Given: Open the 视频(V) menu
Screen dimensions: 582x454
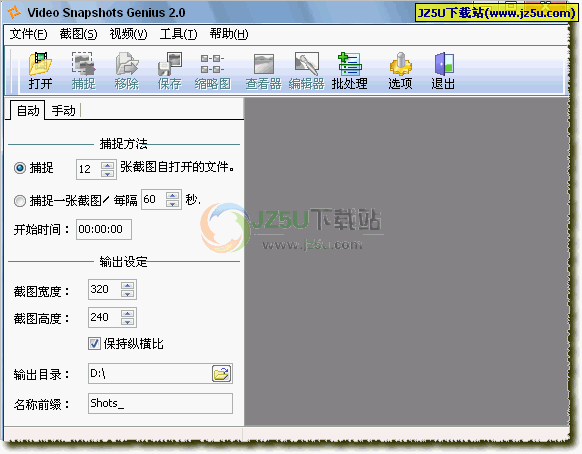Looking at the screenshot, I should [x=128, y=34].
